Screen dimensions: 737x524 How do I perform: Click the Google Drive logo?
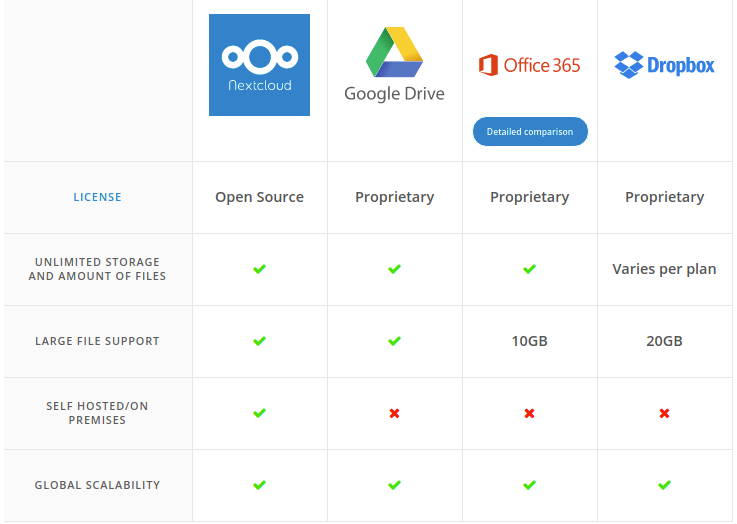(394, 65)
